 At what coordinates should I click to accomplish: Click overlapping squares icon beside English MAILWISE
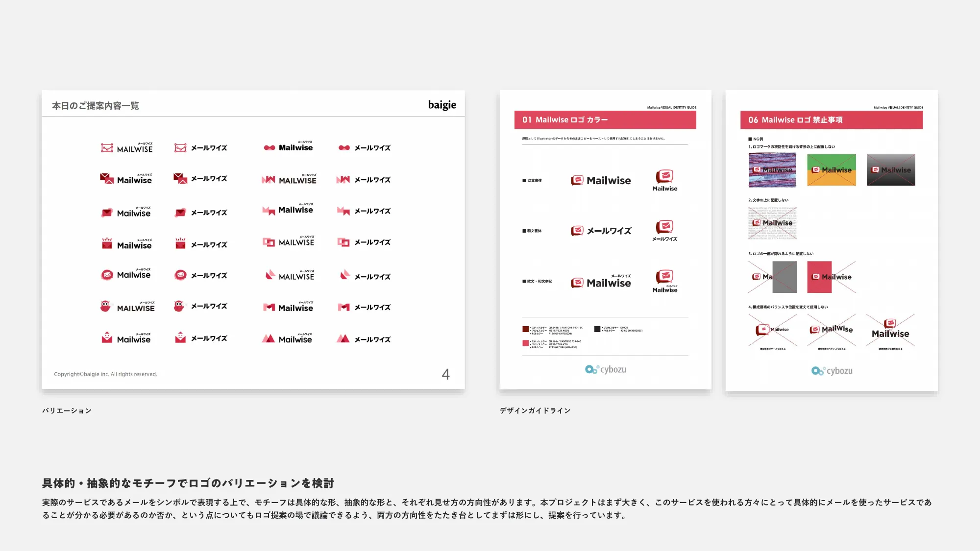pyautogui.click(x=269, y=242)
